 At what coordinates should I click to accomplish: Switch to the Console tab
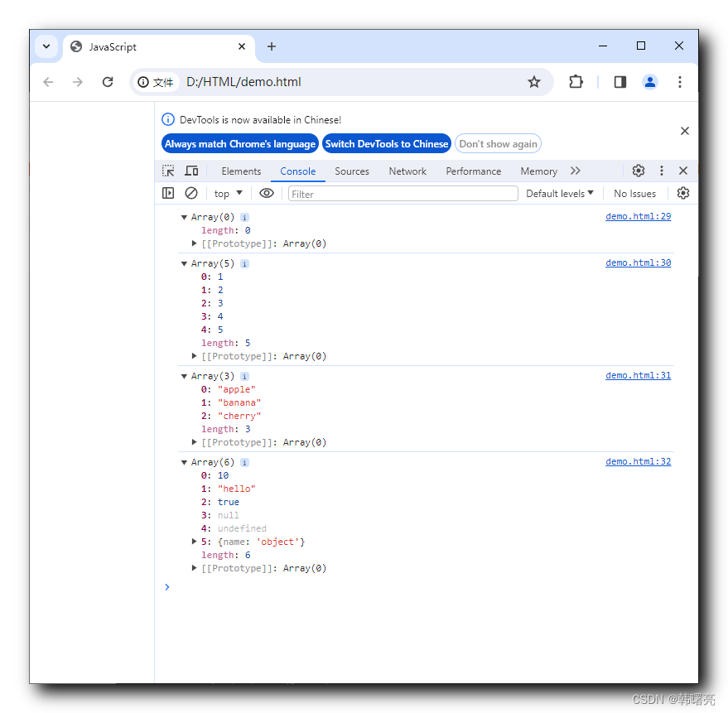(x=298, y=171)
